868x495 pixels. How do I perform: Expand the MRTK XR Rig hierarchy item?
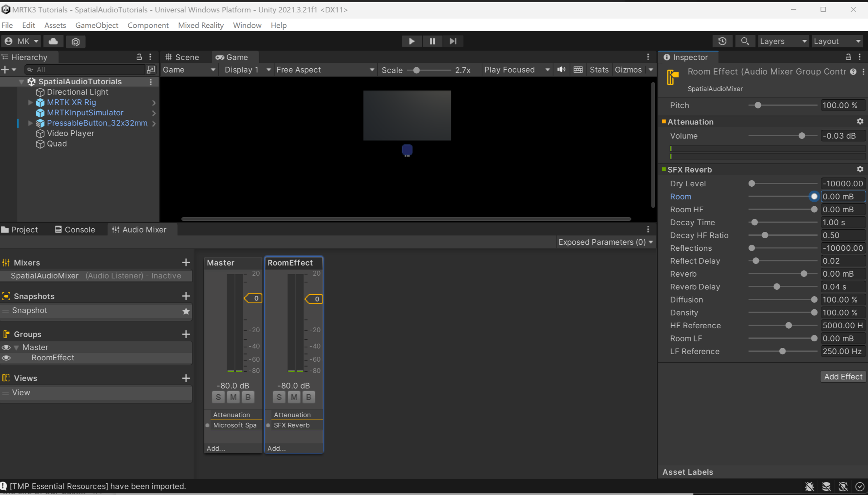[x=30, y=102]
